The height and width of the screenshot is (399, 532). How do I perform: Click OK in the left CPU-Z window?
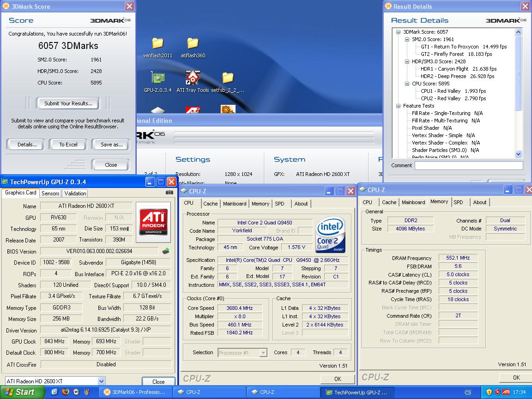pyautogui.click(x=338, y=379)
